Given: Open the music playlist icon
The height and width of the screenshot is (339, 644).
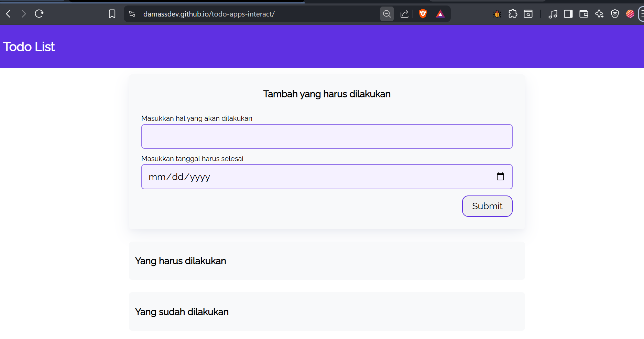Looking at the screenshot, I should (553, 14).
